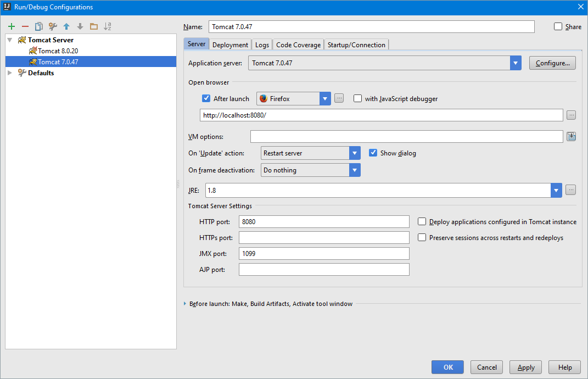Enable Deploy applications configured in Tomcat instance
Viewport: 588px width, 379px height.
coord(422,221)
